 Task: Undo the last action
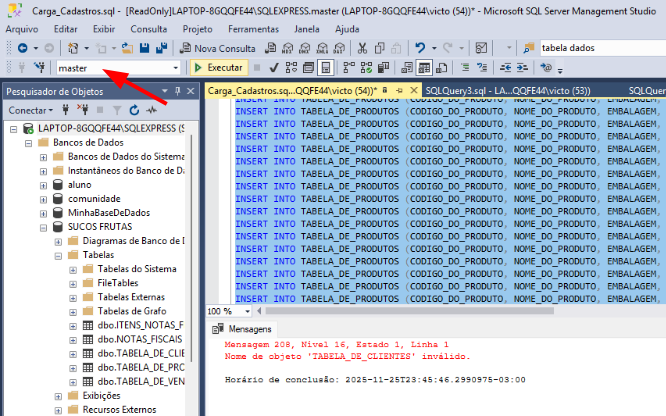[x=420, y=48]
